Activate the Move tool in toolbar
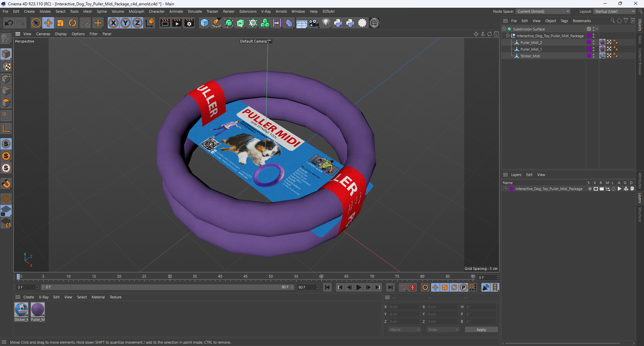The image size is (644, 346). point(48,23)
